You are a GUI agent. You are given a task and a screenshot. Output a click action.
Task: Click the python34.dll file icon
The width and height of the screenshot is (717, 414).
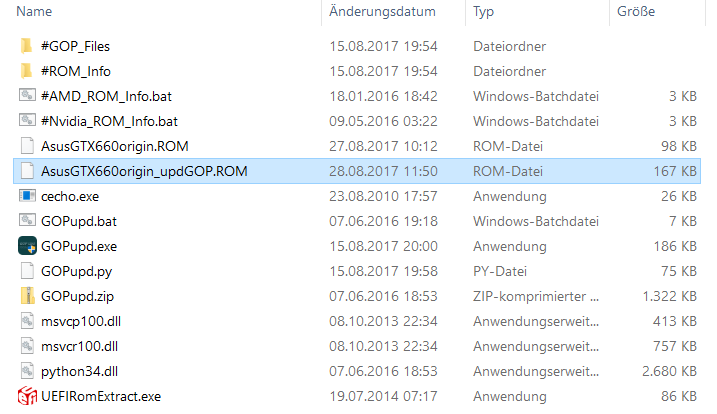(x=27, y=371)
